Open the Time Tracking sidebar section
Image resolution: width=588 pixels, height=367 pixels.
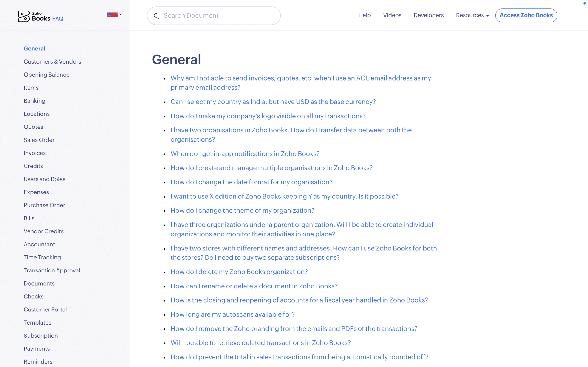pos(42,257)
